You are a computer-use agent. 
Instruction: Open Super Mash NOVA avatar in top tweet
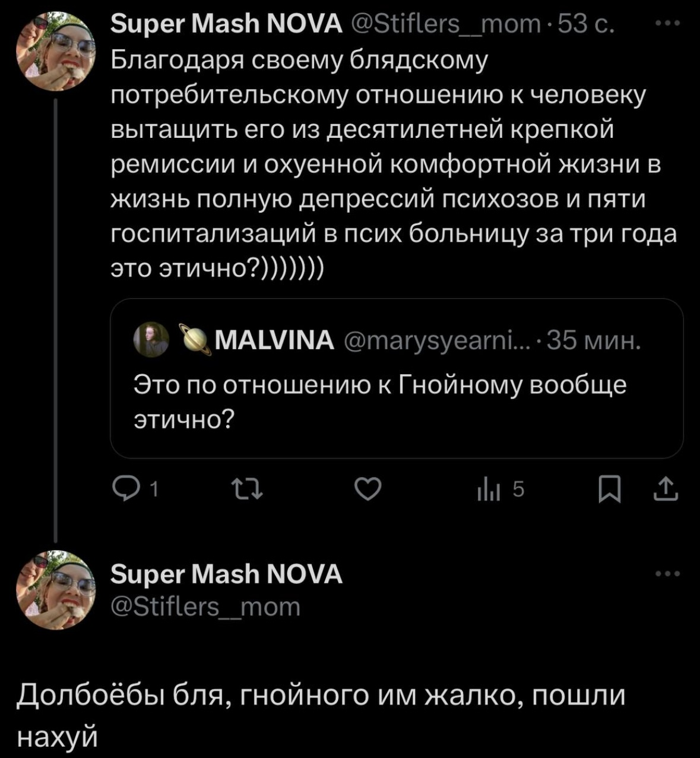point(55,51)
